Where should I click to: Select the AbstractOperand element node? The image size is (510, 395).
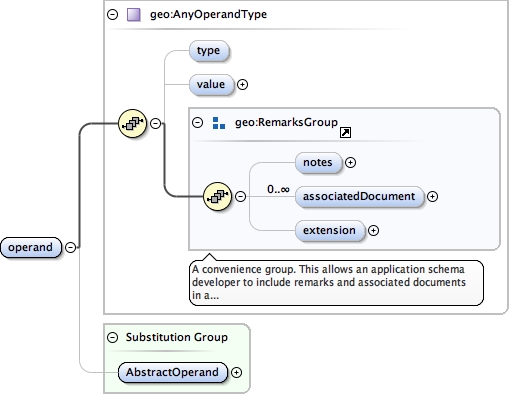(173, 372)
